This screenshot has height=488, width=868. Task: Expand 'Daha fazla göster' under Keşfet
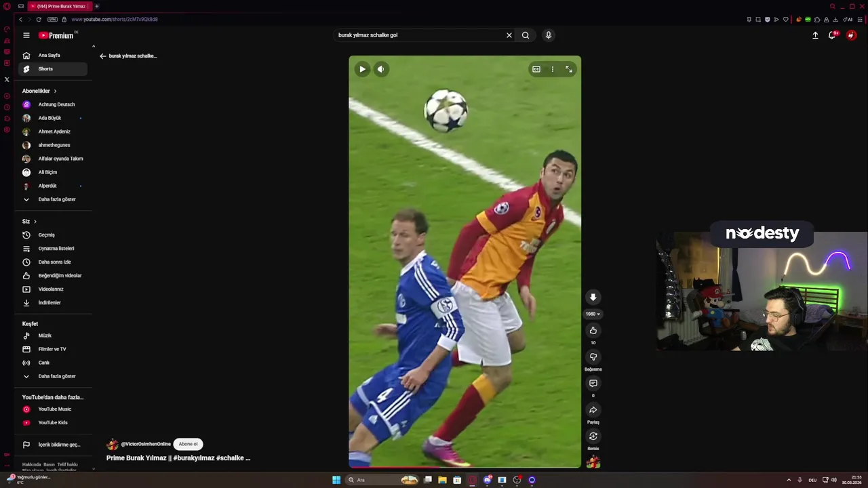53,376
